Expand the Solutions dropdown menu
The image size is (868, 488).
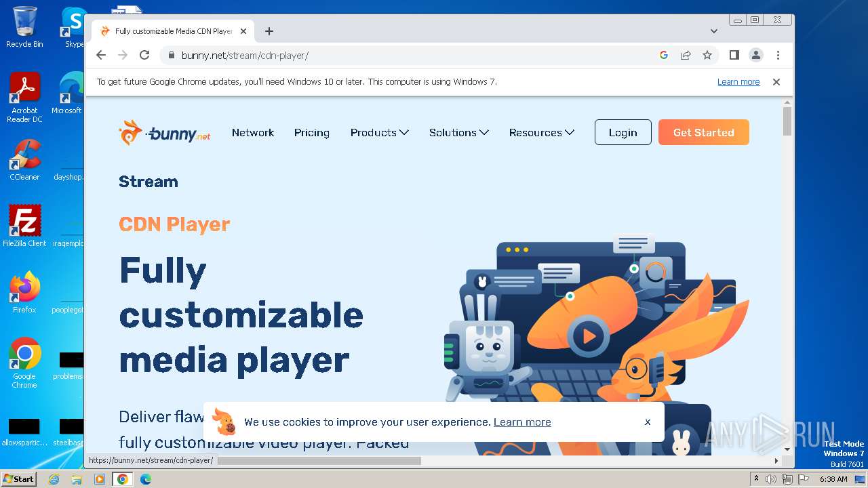pos(459,133)
